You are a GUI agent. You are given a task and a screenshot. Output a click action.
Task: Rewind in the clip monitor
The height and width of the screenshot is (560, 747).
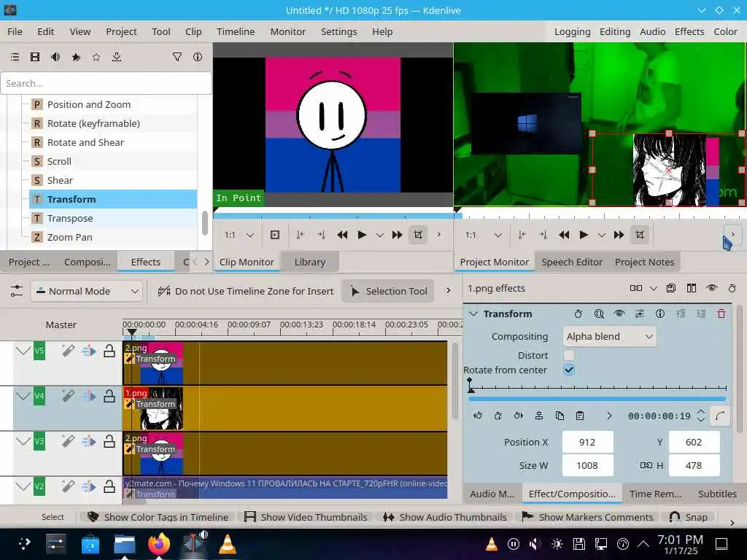(x=342, y=235)
